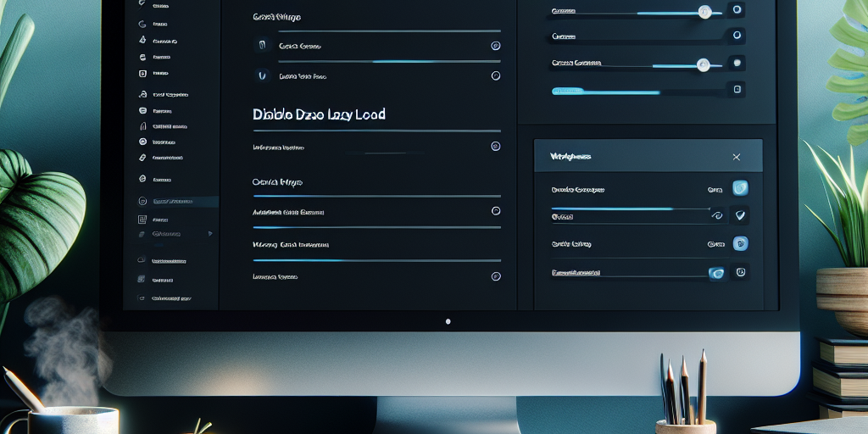Expand the sidebar item with the arrow
The image size is (868, 434).
pos(210,233)
